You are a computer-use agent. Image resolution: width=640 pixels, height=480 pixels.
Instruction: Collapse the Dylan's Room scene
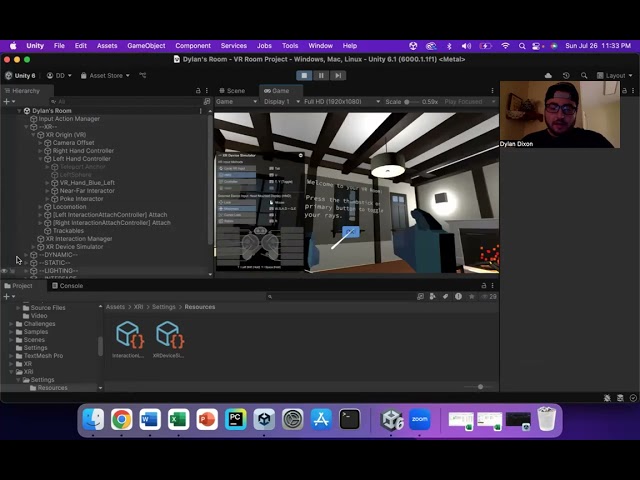tap(19, 111)
